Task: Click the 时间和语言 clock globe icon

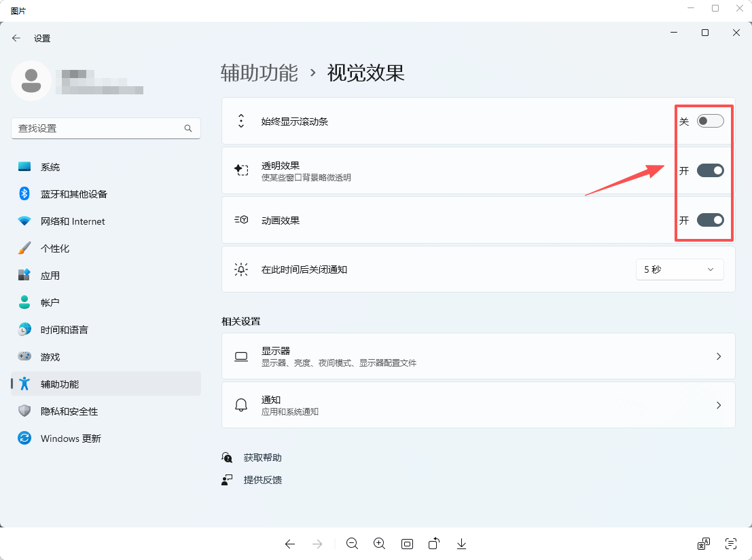Action: click(24, 330)
